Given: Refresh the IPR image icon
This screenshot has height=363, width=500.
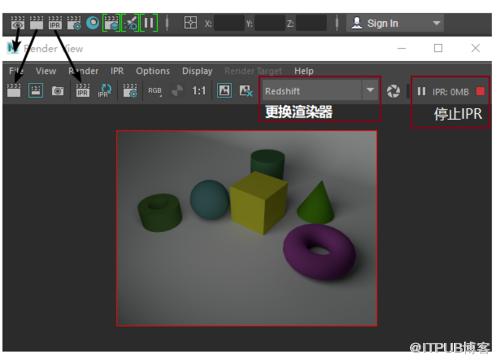Looking at the screenshot, I should pos(104,91).
